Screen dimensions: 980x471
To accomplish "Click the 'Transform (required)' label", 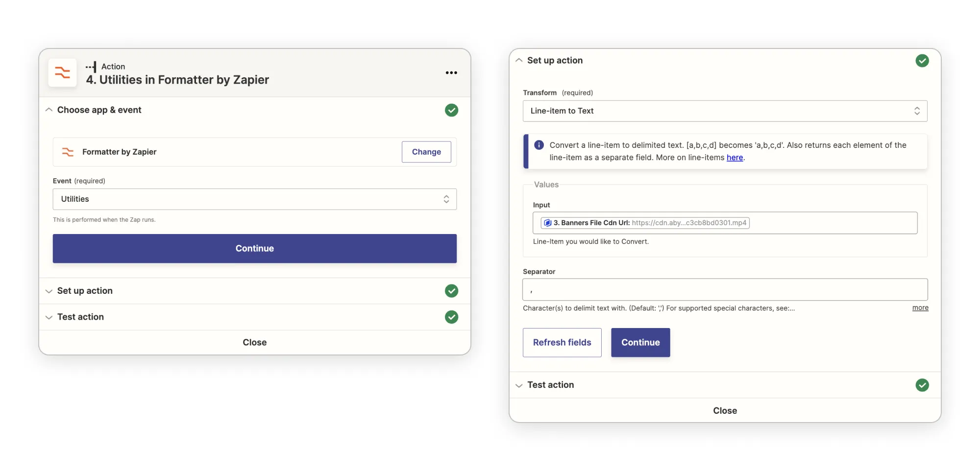I will pyautogui.click(x=558, y=93).
